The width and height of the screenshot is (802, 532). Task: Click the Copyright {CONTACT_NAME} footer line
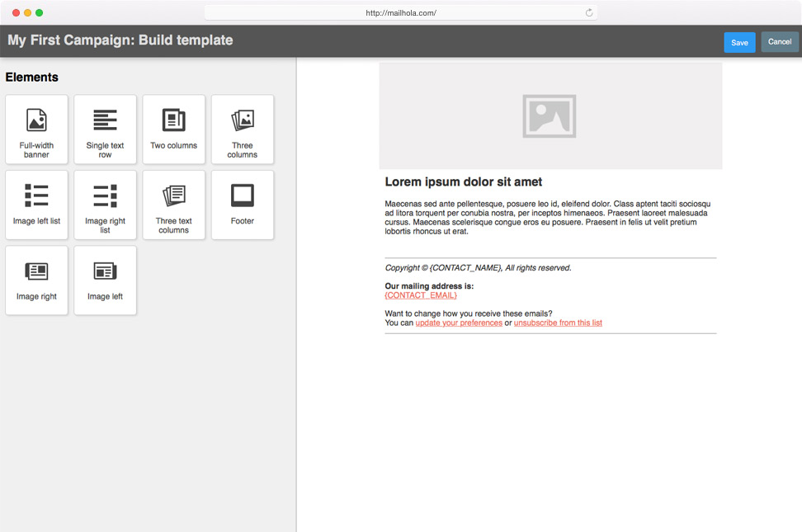[479, 267]
